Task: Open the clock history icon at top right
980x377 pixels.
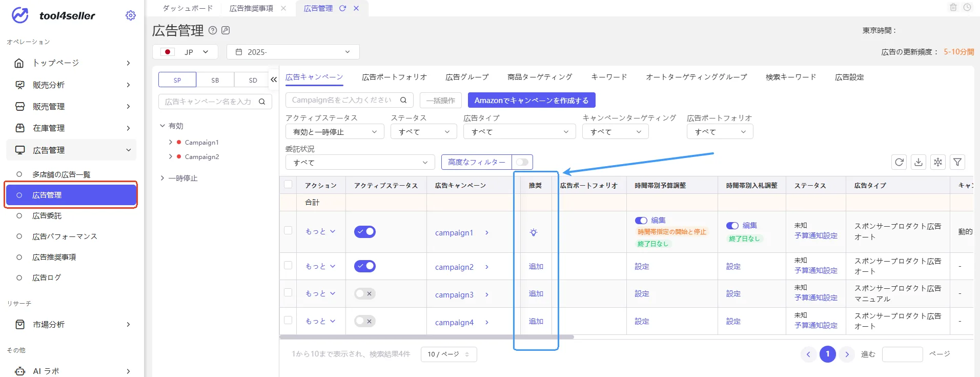Action: point(967,7)
